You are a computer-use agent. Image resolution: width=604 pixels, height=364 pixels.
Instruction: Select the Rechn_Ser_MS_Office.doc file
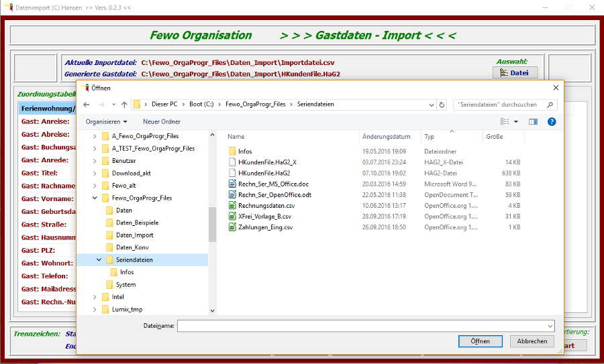[273, 184]
